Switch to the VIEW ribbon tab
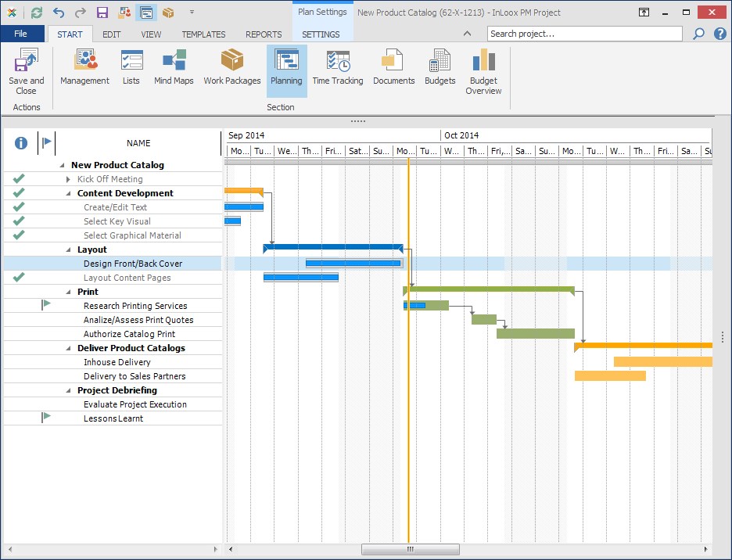 point(151,34)
